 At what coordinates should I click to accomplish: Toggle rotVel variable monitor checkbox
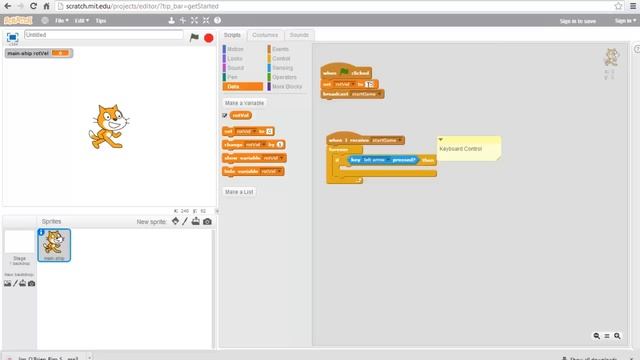(224, 116)
